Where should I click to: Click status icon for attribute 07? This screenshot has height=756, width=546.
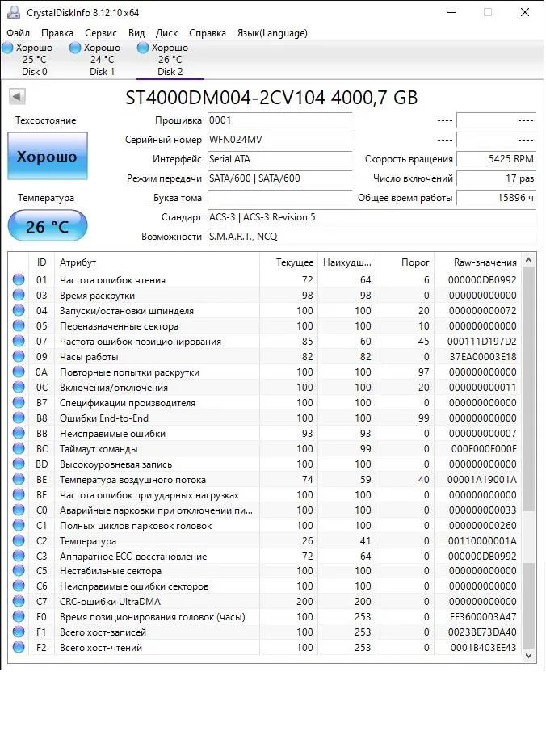click(x=19, y=342)
